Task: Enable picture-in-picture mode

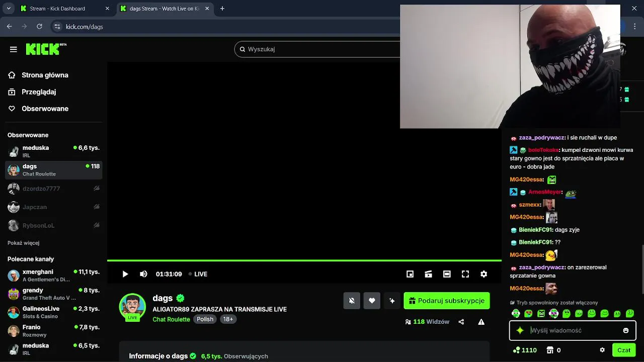Action: (410, 274)
